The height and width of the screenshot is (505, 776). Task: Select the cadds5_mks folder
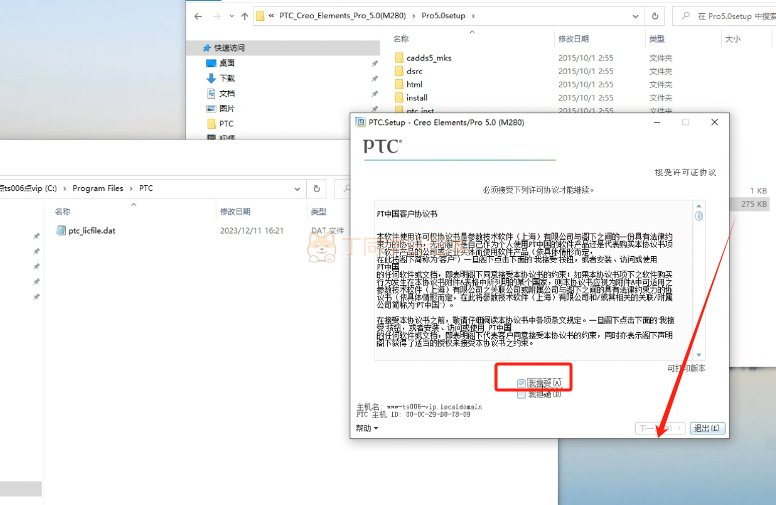click(429, 58)
